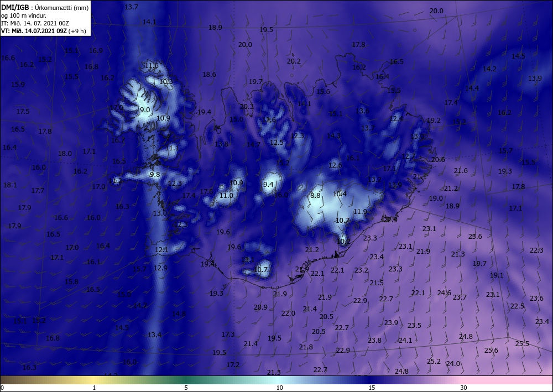The height and width of the screenshot is (392, 553).
Task: Click the map value 25.5
Action: [522, 344]
